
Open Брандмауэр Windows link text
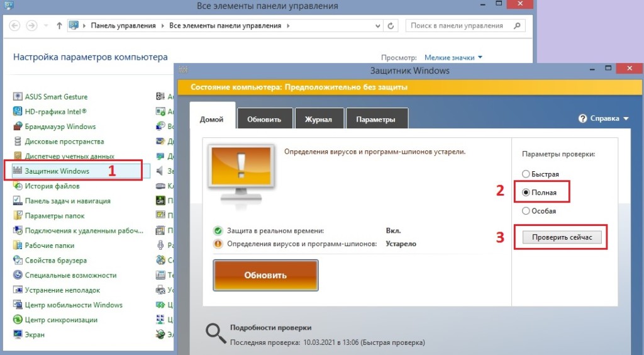click(x=60, y=127)
